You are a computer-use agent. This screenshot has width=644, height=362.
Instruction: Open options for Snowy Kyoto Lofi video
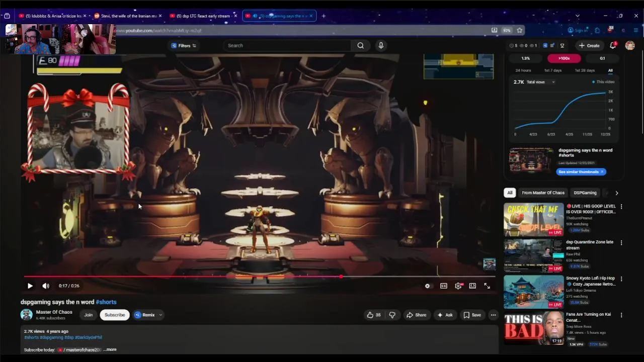(621, 279)
